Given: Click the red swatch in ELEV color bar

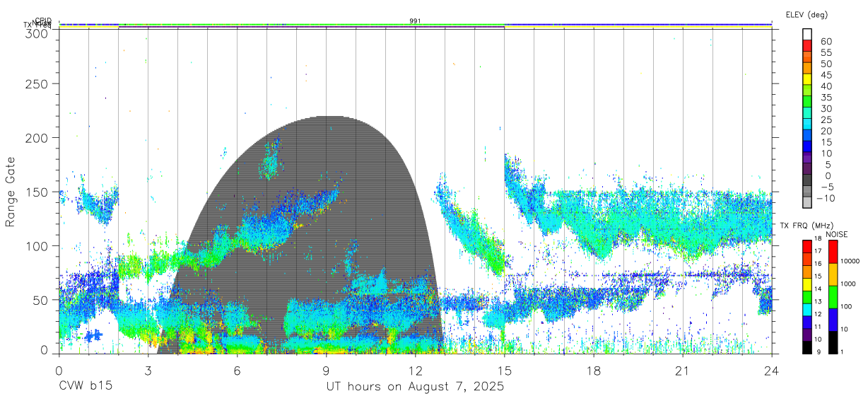Looking at the screenshot, I should (807, 46).
